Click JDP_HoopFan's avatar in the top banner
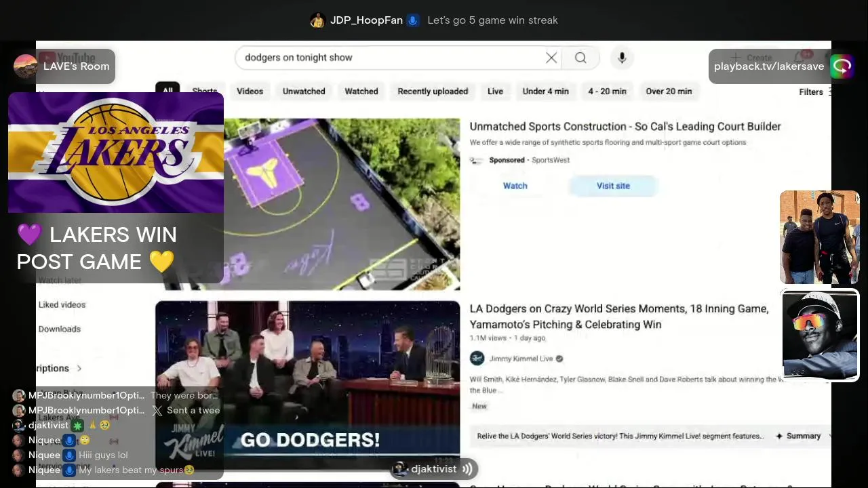868x488 pixels. 317,20
